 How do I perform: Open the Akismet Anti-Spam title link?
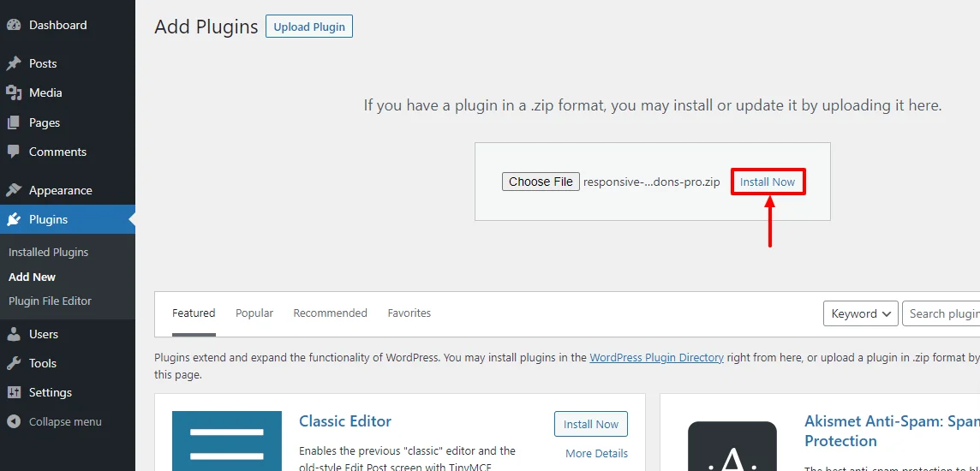pyautogui.click(x=892, y=431)
